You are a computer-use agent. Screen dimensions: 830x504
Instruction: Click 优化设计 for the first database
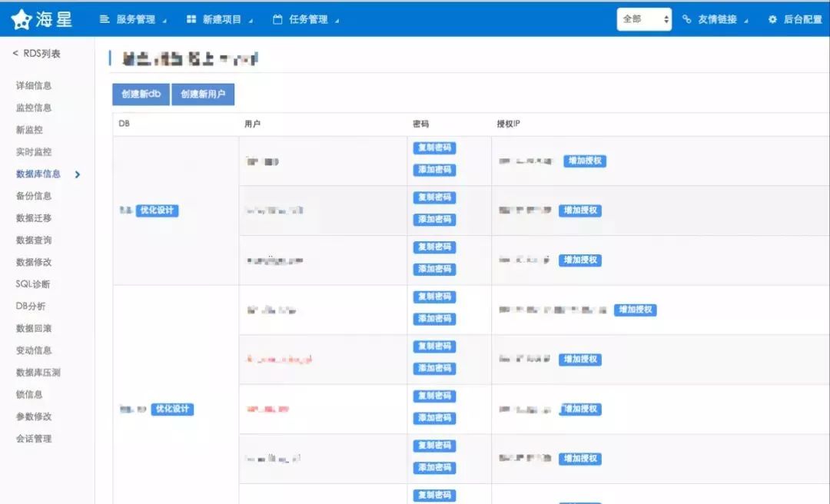point(158,211)
